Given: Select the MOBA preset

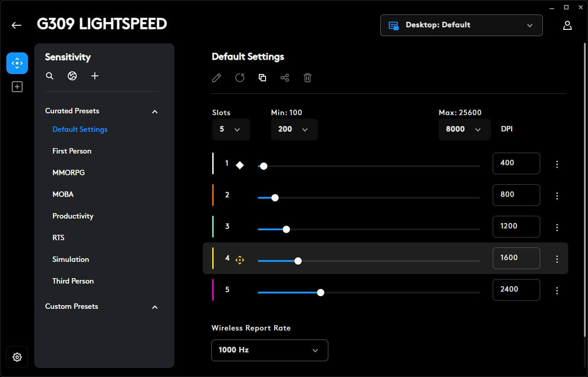Looking at the screenshot, I should click(x=63, y=194).
